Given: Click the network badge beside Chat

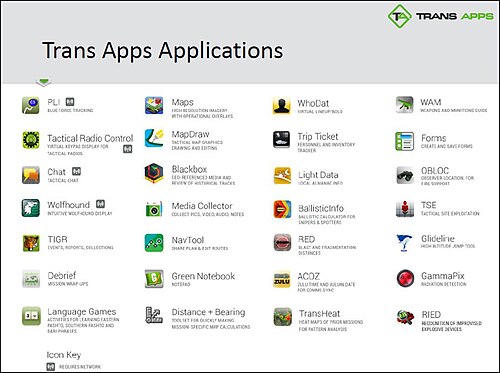Looking at the screenshot, I should pyautogui.click(x=77, y=171).
